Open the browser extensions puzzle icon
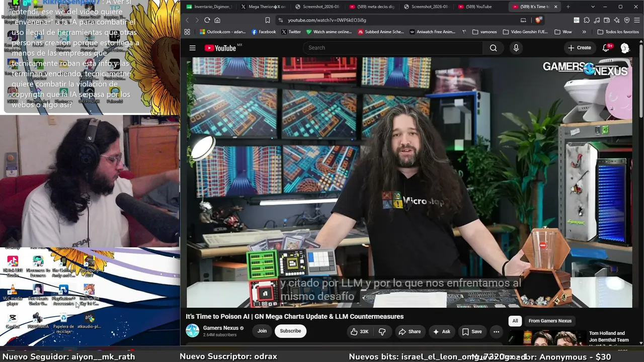The width and height of the screenshot is (644, 362). click(x=587, y=20)
